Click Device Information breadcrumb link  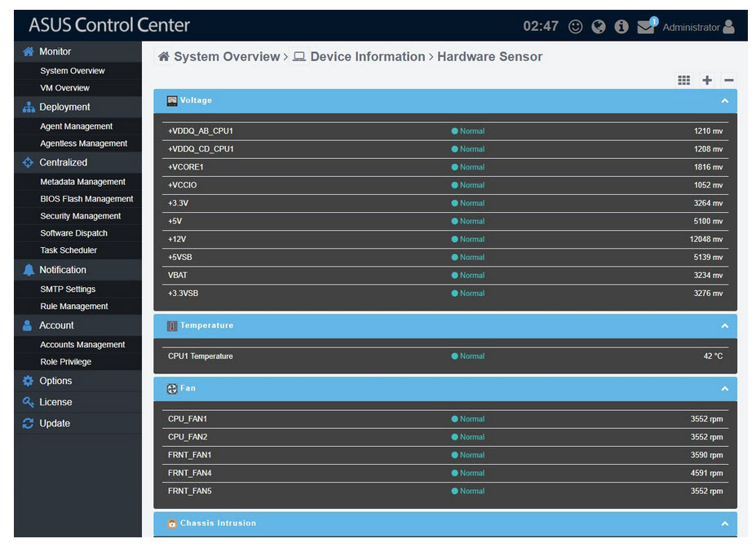367,57
